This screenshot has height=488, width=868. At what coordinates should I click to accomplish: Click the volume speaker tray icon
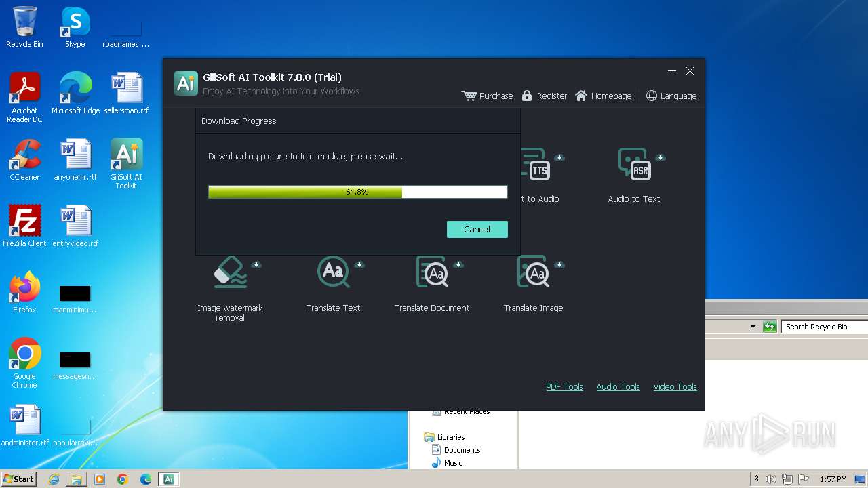(771, 479)
